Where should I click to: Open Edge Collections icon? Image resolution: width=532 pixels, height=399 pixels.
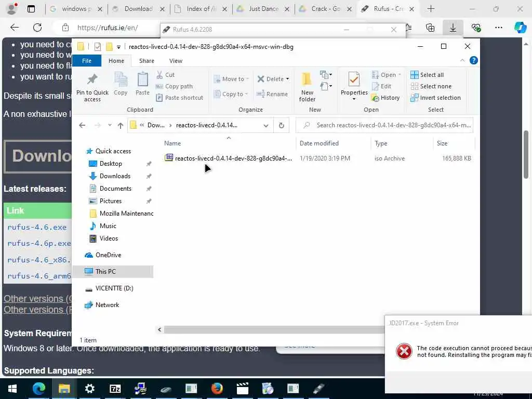430,28
